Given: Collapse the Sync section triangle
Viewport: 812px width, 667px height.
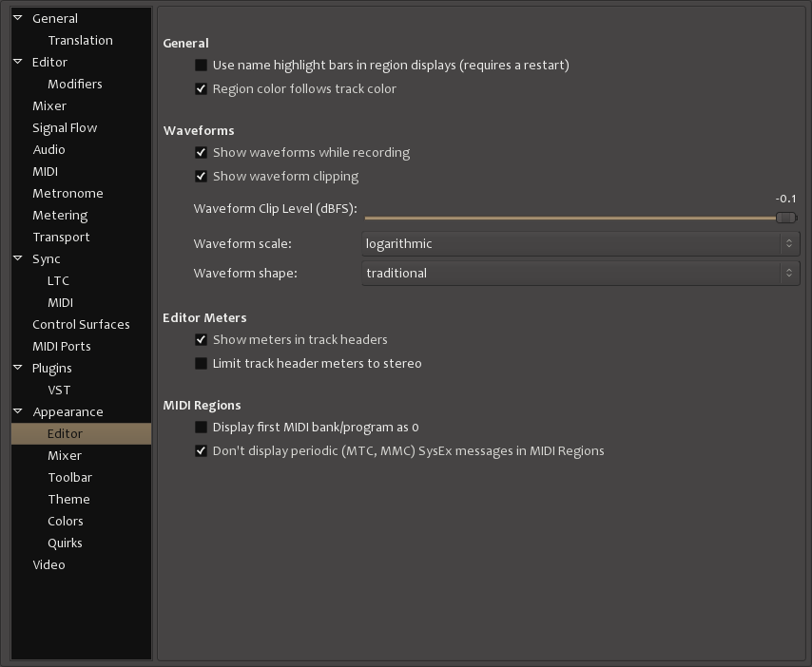Looking at the screenshot, I should [18, 258].
